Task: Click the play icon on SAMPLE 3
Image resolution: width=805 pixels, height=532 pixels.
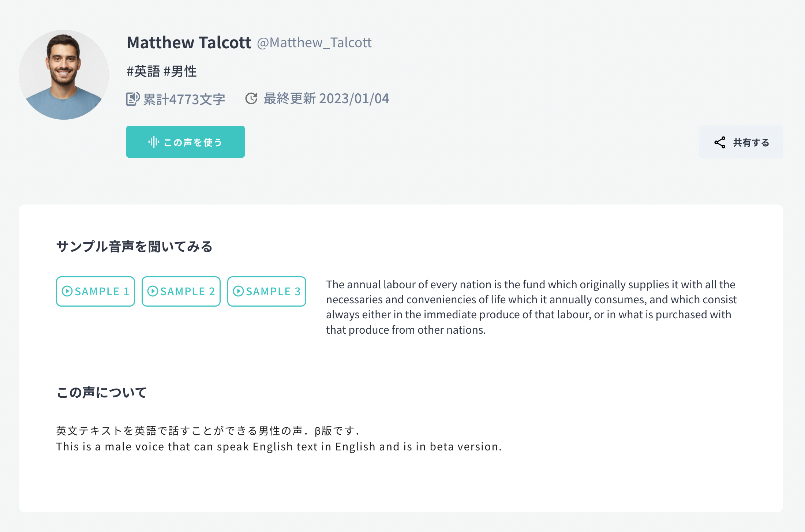Action: coord(238,291)
